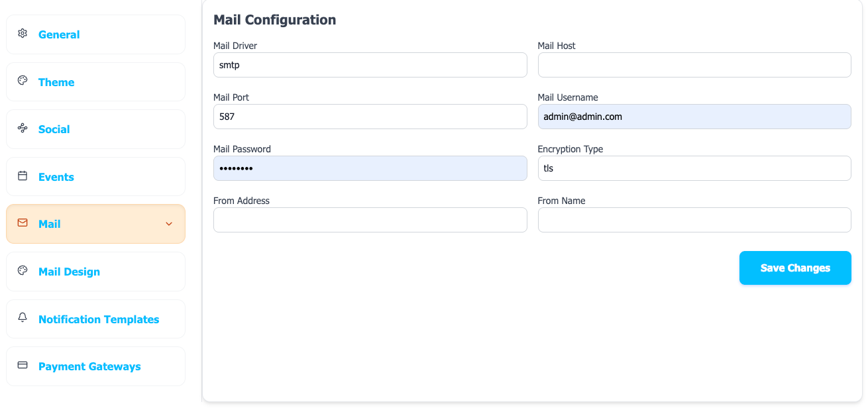This screenshot has height=408, width=868.
Task: Open the Encryption Type field
Action: click(x=694, y=168)
